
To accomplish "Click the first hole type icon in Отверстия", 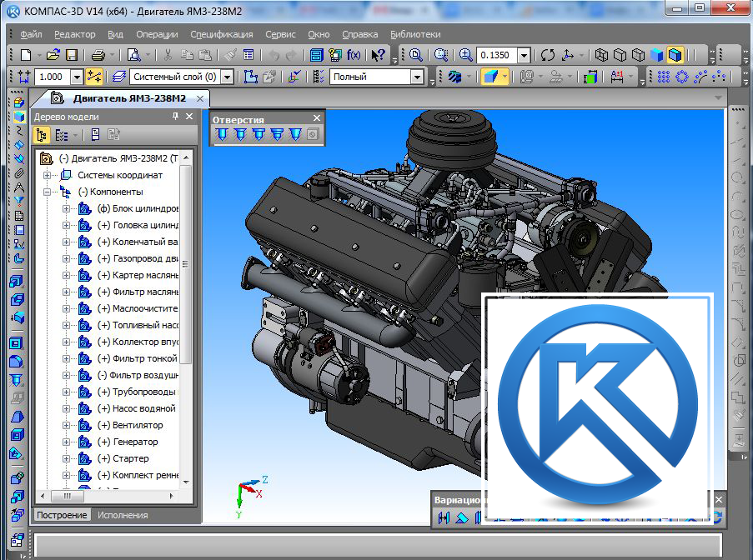I will click(x=221, y=134).
